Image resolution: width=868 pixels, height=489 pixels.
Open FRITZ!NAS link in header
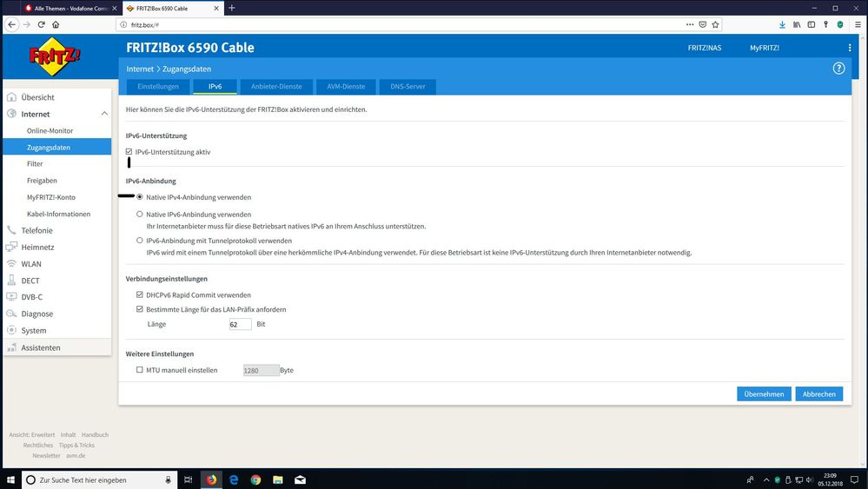(704, 48)
